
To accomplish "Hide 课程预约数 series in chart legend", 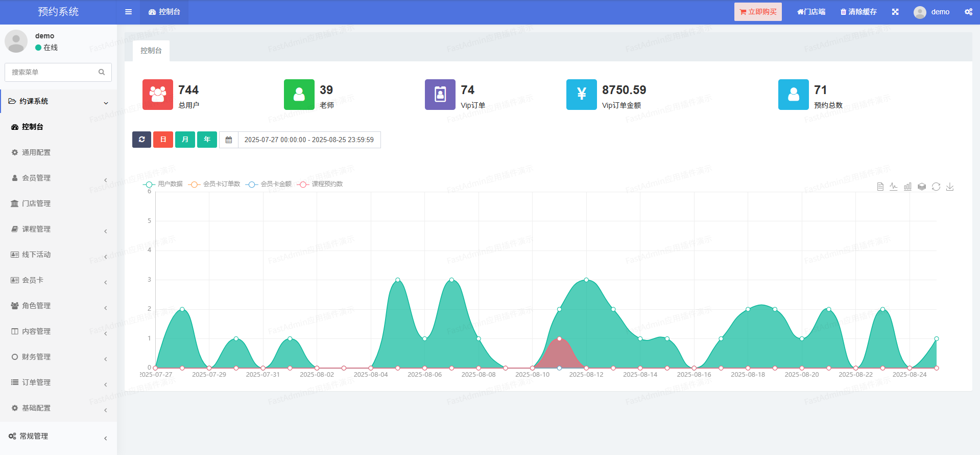I will pos(321,184).
